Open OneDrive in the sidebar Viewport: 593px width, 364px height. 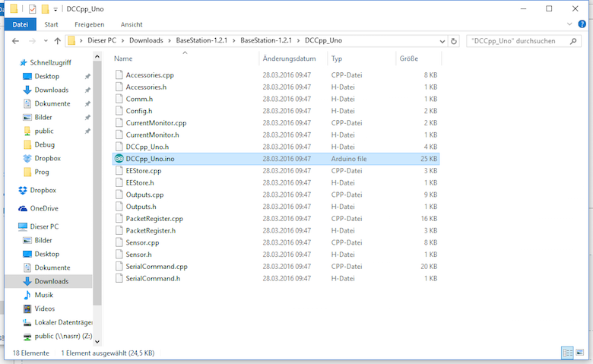point(46,208)
